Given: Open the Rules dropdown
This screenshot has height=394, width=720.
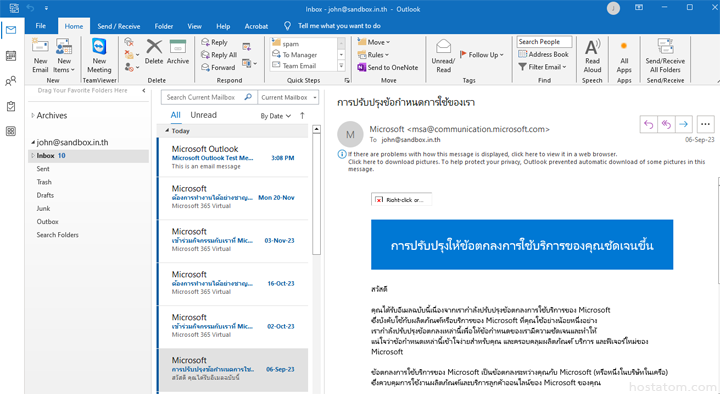Looking at the screenshot, I should pos(373,55).
